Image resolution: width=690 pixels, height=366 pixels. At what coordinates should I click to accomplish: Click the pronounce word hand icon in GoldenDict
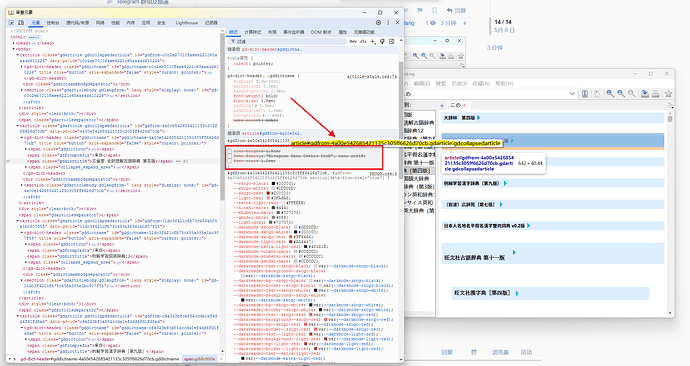[597, 94]
